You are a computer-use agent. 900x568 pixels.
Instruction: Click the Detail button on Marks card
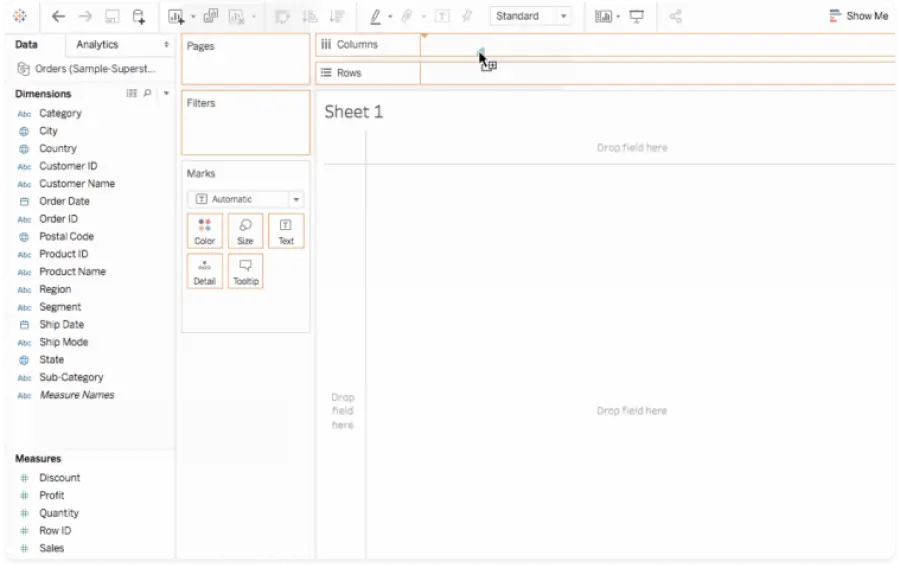pos(204,271)
